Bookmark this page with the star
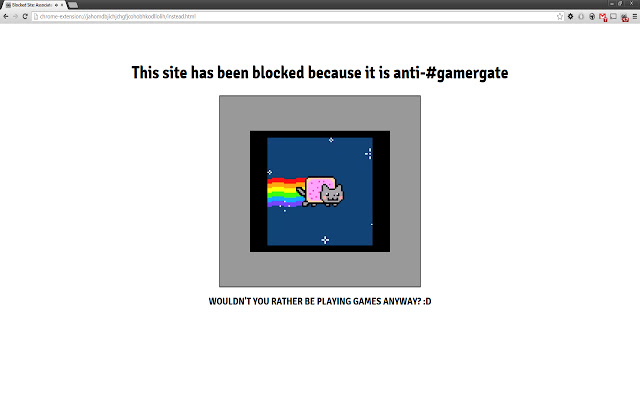Viewport: 640px width, 400px height. pyautogui.click(x=560, y=16)
